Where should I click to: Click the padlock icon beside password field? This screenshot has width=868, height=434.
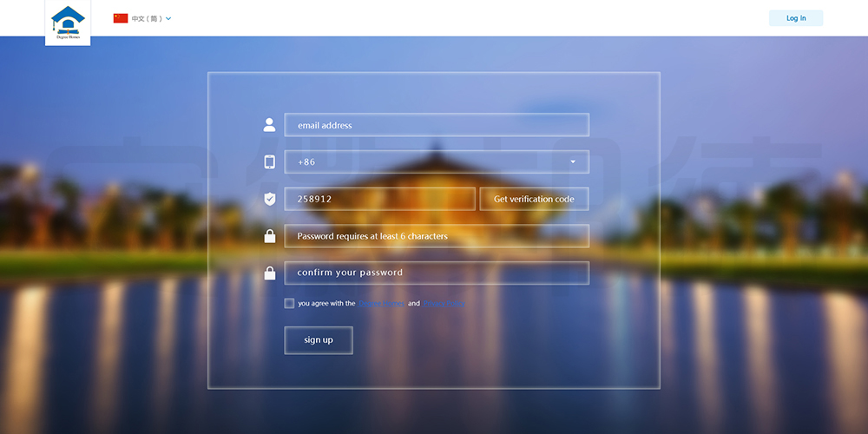(269, 236)
